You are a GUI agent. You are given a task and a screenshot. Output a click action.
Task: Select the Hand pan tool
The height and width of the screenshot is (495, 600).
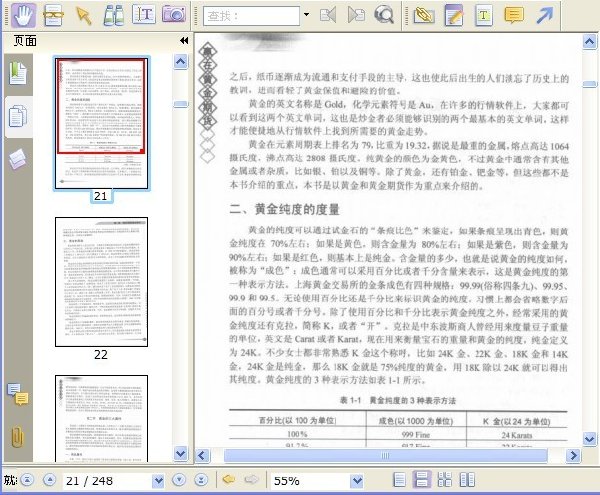[x=24, y=15]
